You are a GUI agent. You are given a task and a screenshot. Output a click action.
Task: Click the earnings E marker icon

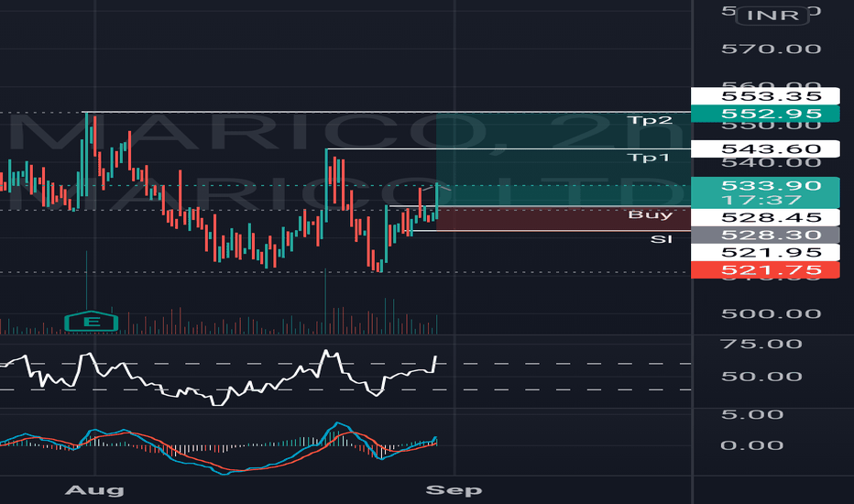point(92,322)
